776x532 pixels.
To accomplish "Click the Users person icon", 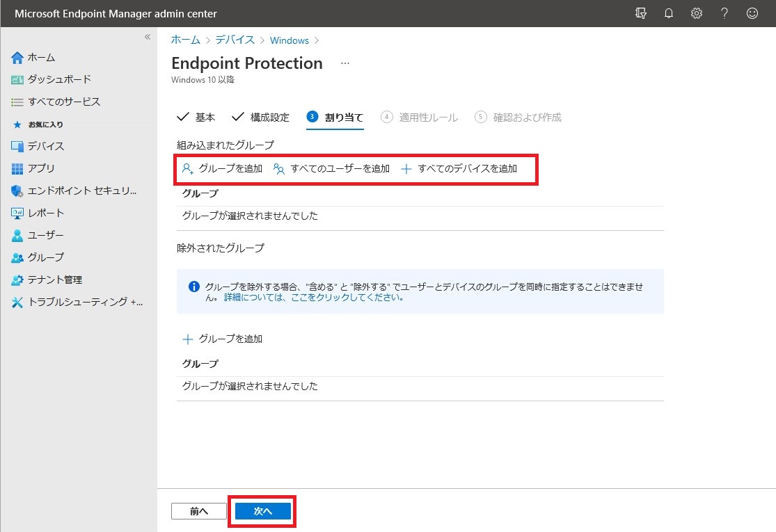I will coord(17,235).
